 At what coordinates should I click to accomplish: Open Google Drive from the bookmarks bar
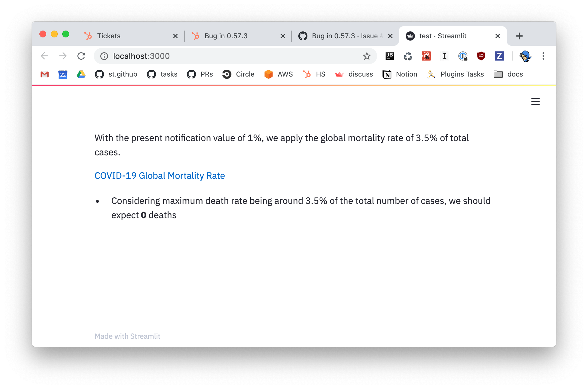81,74
